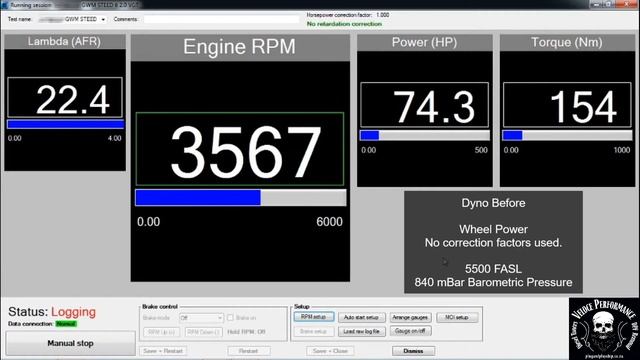Viewport: 640px width, 360px height.
Task: Click the 1000 max label under Torque bar
Action: tap(622, 150)
